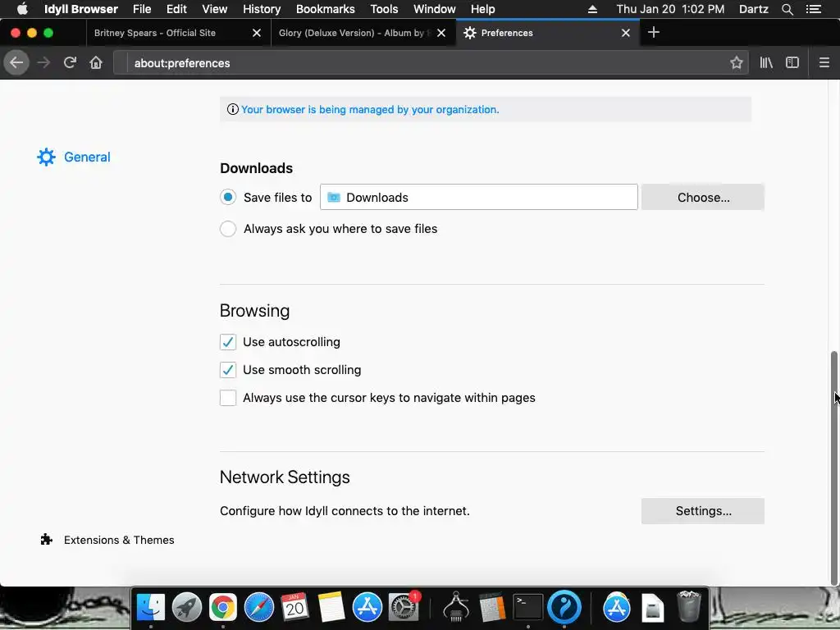Viewport: 840px width, 630px height.
Task: Click the managed by your organization link
Action: pyautogui.click(x=370, y=109)
